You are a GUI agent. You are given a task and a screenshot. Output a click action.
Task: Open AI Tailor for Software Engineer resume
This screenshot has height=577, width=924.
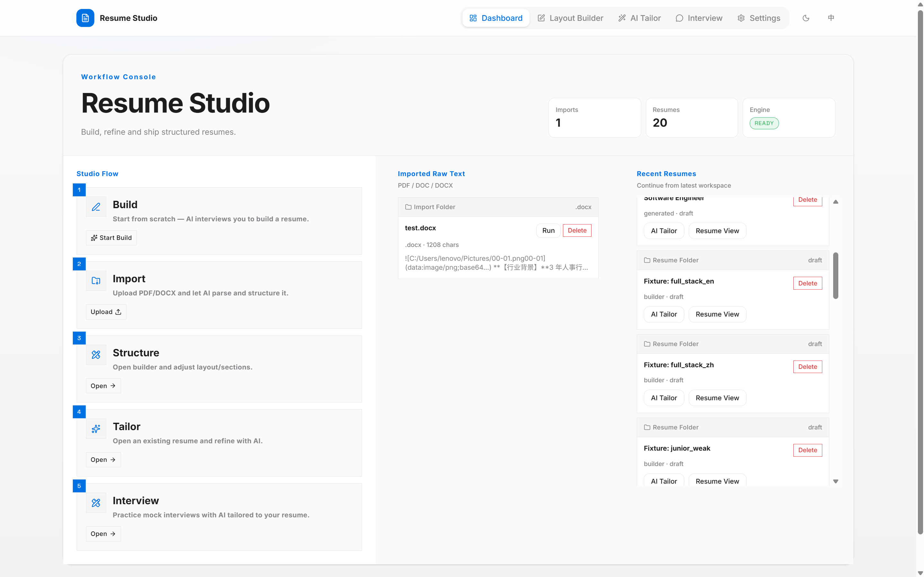coord(664,231)
